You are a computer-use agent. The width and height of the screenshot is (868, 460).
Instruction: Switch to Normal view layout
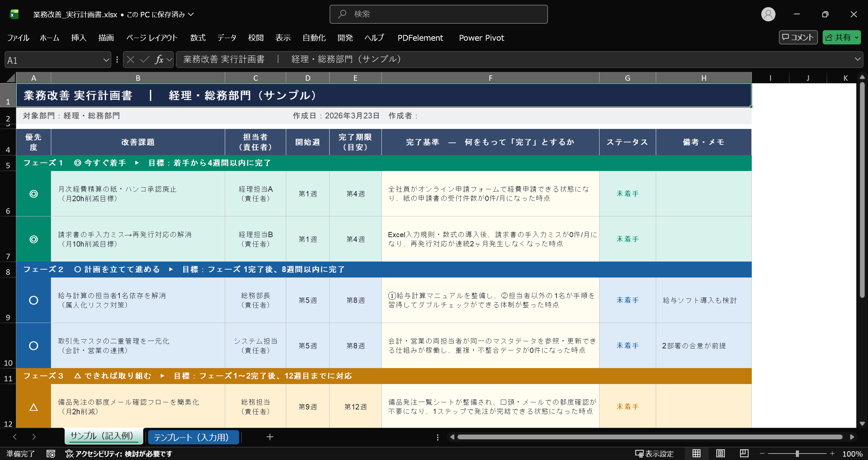coord(696,454)
